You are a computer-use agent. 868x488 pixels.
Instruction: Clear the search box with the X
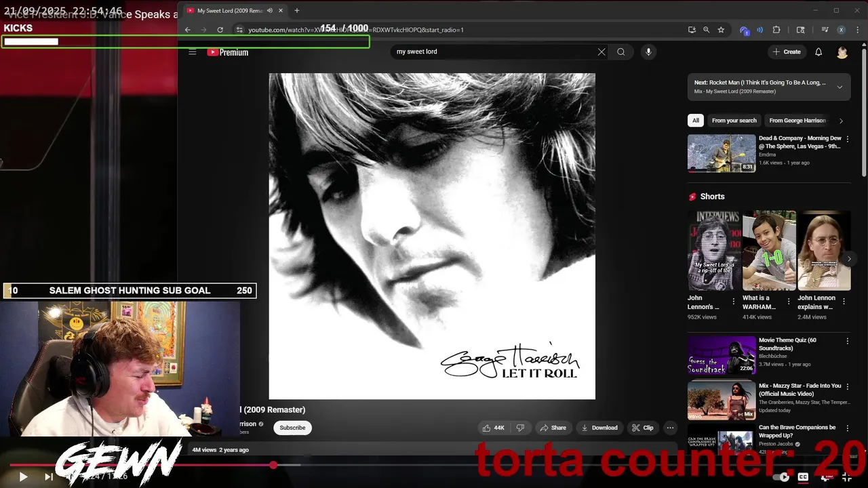point(601,52)
